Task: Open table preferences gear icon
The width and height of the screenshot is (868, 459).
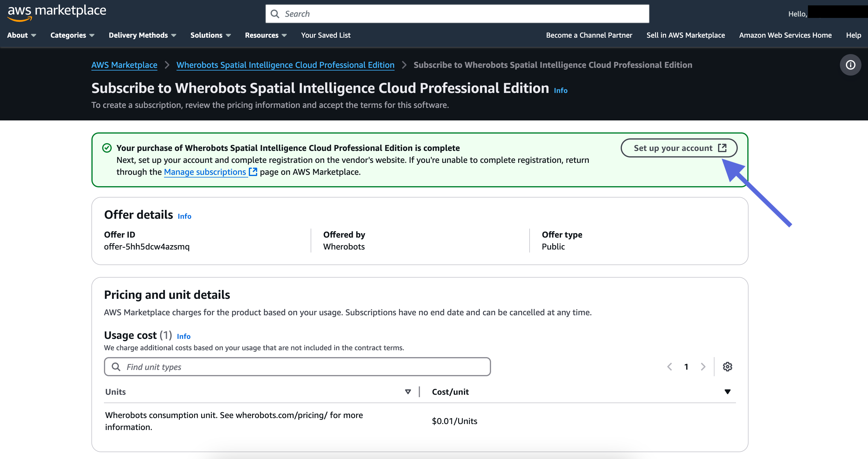Action: [x=727, y=367]
